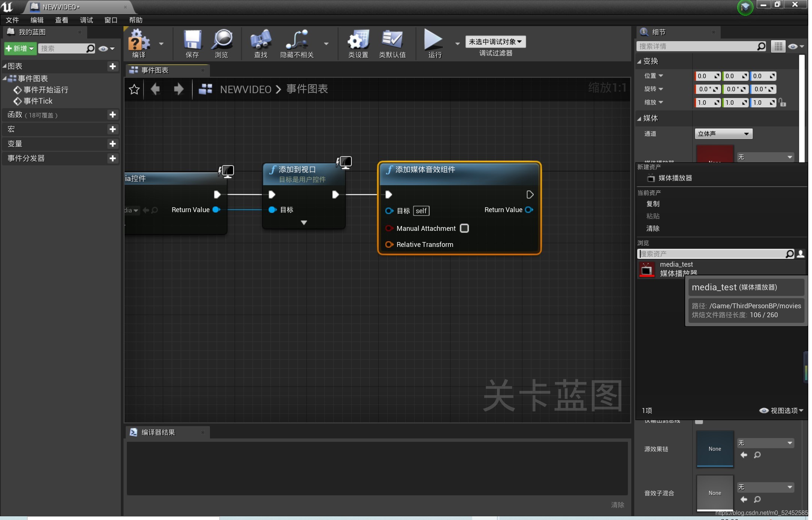Toggle view options eye in My Blueprint panel

coord(106,49)
